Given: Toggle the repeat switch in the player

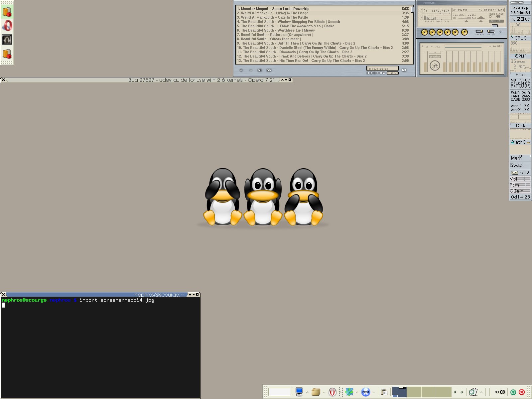Looking at the screenshot, I should click(x=491, y=32).
